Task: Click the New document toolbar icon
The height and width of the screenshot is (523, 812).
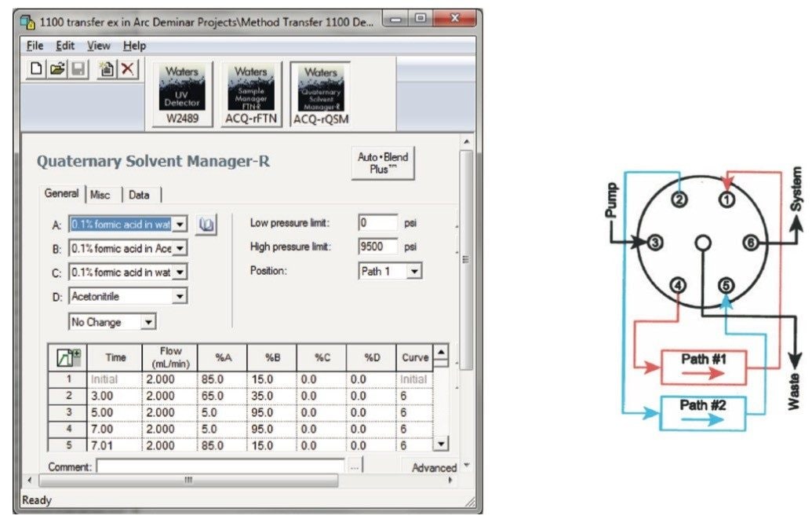Action: click(x=36, y=68)
